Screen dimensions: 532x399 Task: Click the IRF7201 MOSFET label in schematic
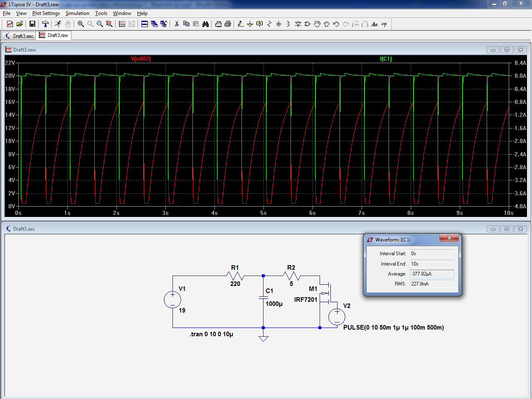305,300
